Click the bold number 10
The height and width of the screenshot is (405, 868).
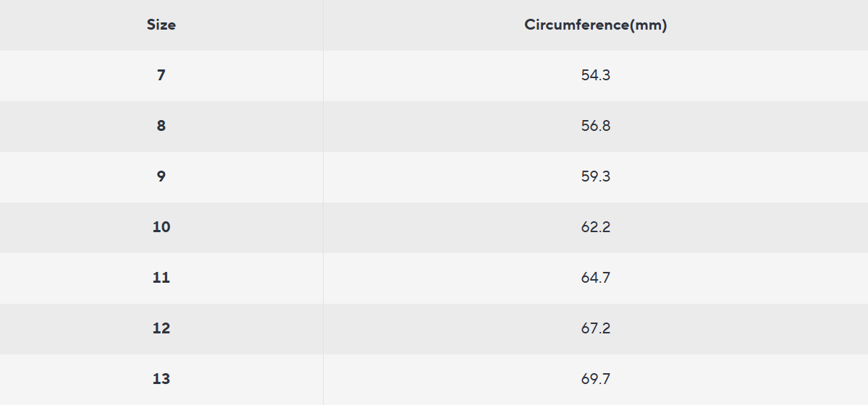point(161,226)
